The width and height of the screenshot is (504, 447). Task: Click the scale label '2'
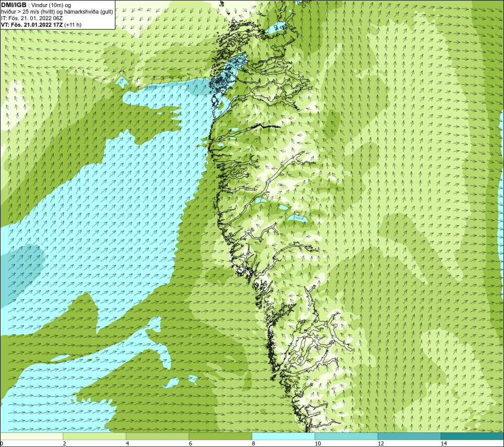(65, 443)
